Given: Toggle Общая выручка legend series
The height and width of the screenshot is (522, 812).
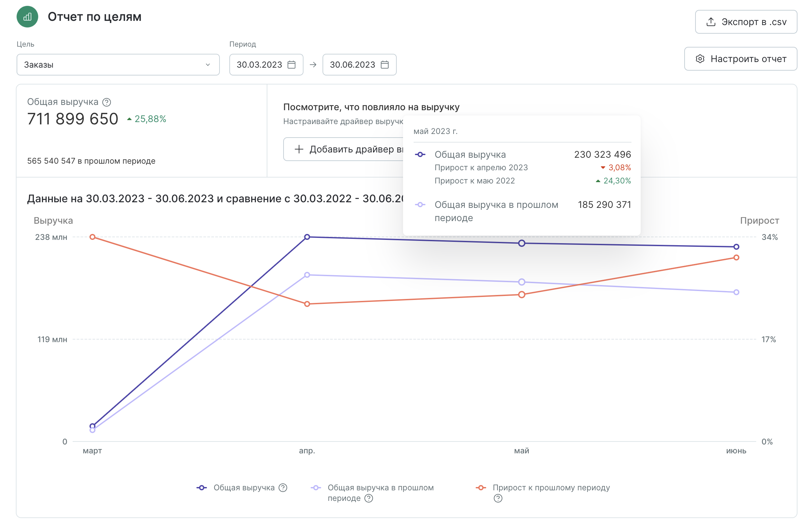Looking at the screenshot, I should (x=236, y=487).
